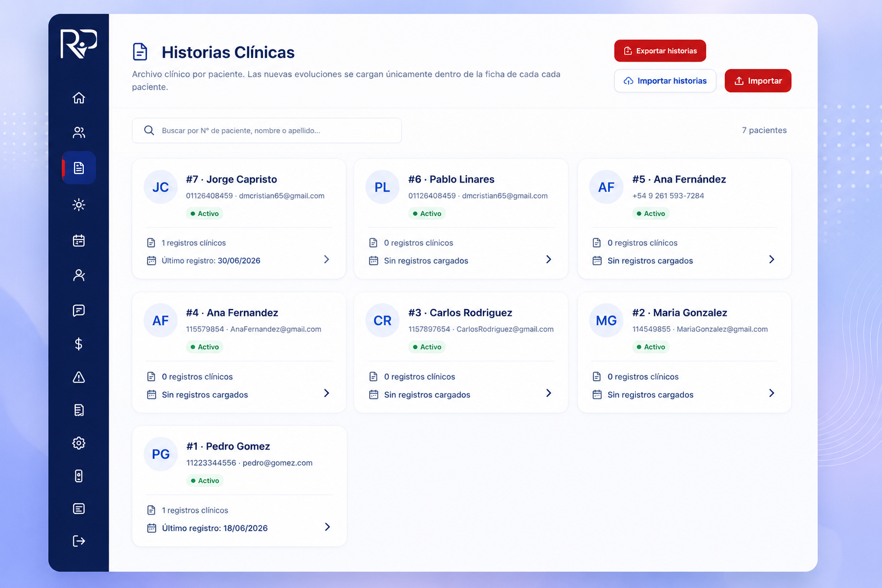This screenshot has width=882, height=588.
Task: Expand Carlos Rodriguez's card chevron
Action: pyautogui.click(x=548, y=393)
